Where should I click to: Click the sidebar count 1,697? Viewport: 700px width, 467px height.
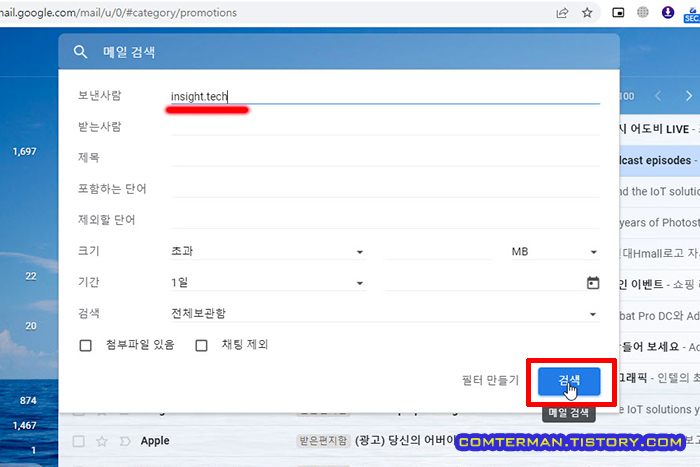pos(25,151)
